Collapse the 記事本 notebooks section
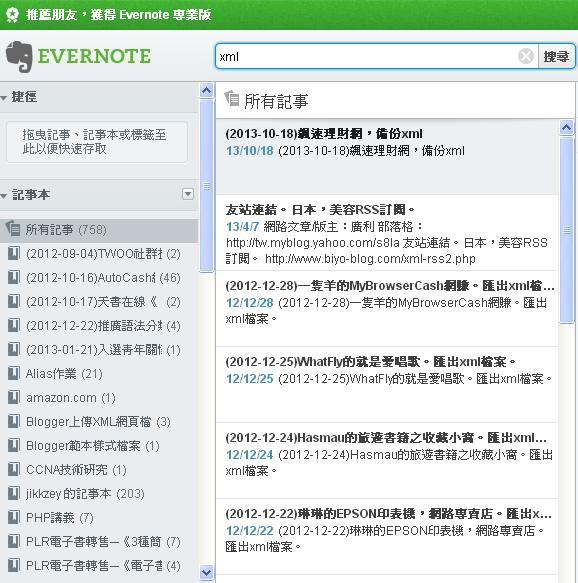The image size is (578, 583). [4, 195]
